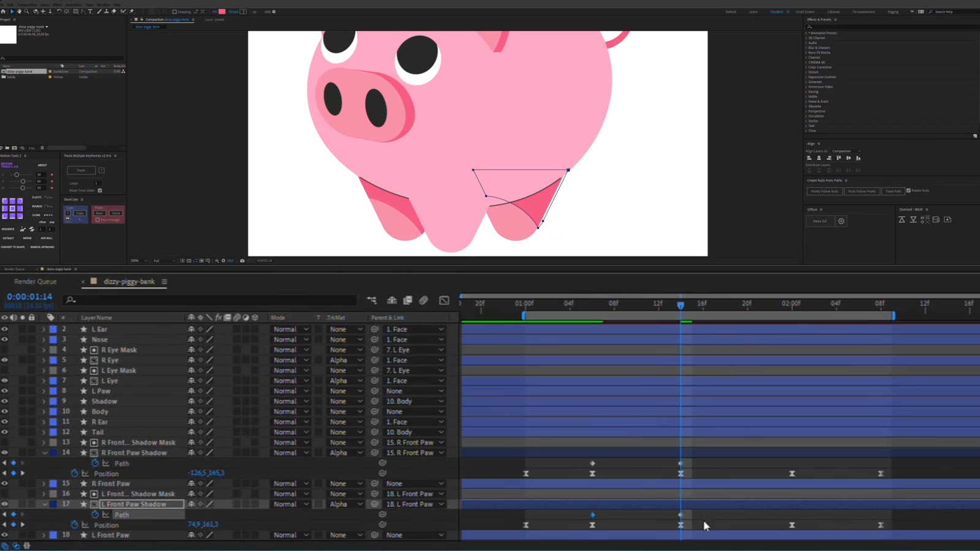Viewport: 980px width, 551px height.
Task: Open timeline Graph Editor icon
Action: tap(444, 300)
